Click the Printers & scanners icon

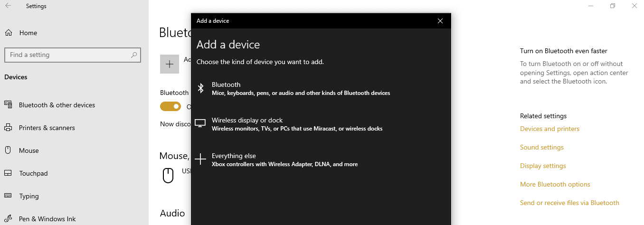point(8,128)
